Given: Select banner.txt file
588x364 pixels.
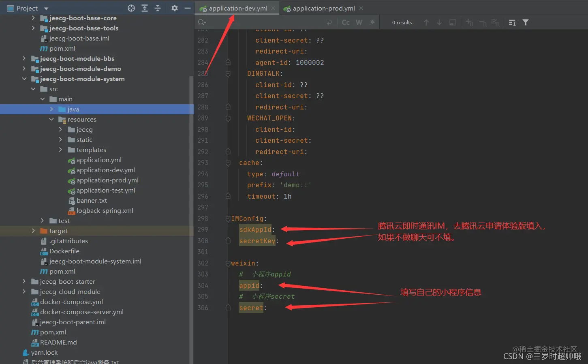Looking at the screenshot, I should [x=92, y=201].
